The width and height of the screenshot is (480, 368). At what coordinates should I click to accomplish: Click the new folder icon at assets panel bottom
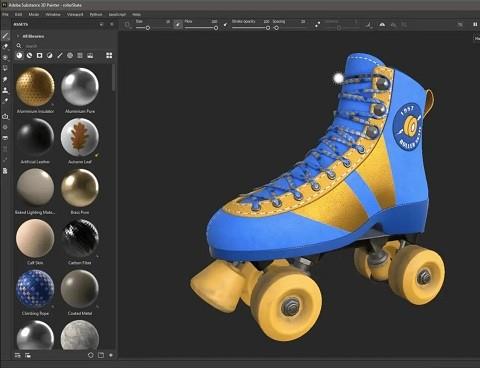(101, 355)
